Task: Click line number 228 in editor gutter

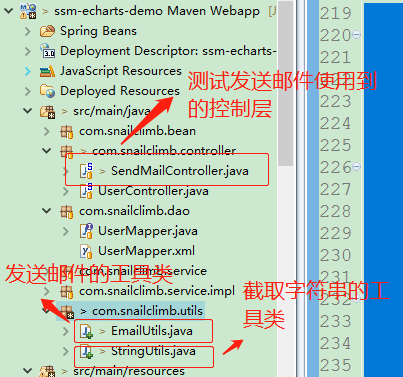Action: pyautogui.click(x=335, y=211)
